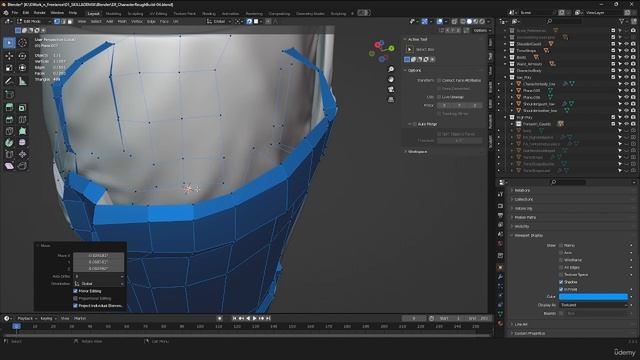Switch to vertex select mode in header
This screenshot has height=360, width=640.
[x=57, y=21]
